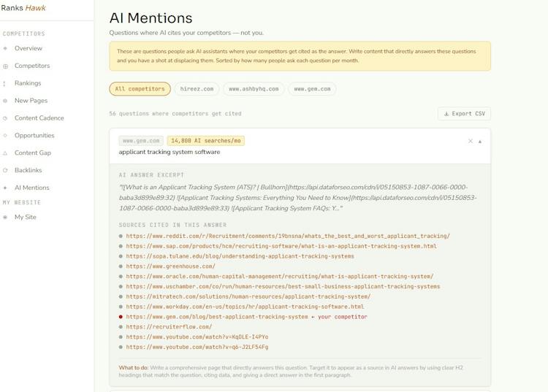Open the Overview sidebar icon
The image size is (548, 392).
pyautogui.click(x=5, y=48)
